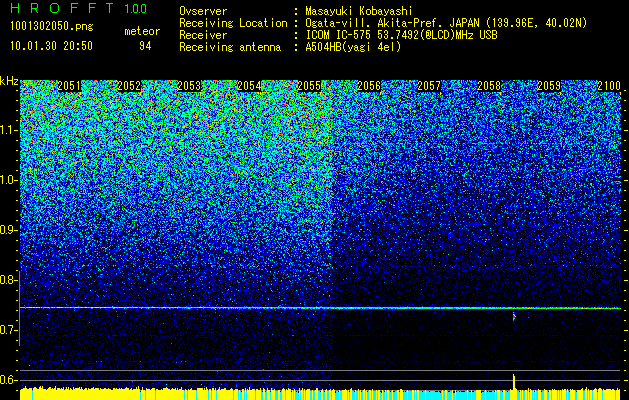Click the 2058 time marker

point(489,86)
